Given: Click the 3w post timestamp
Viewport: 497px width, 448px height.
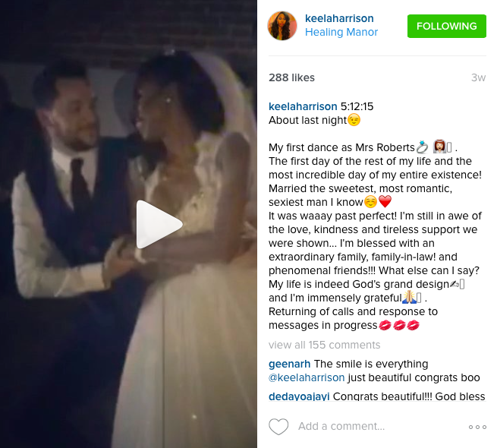Looking at the screenshot, I should pyautogui.click(x=478, y=77).
